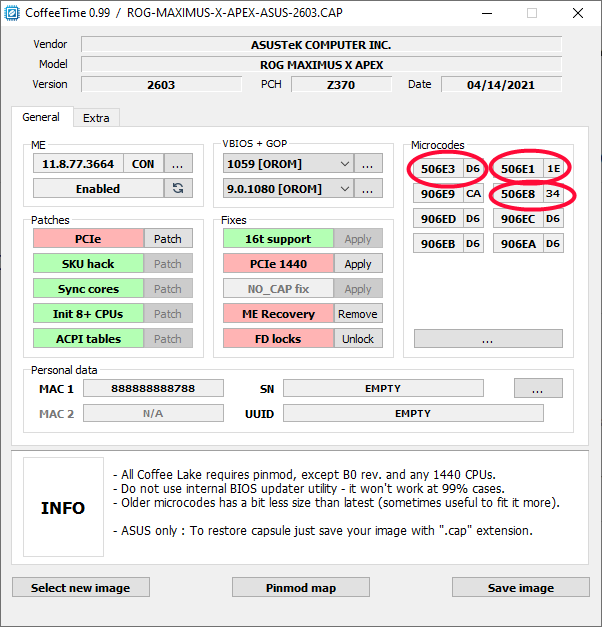Image resolution: width=602 pixels, height=627 pixels.
Task: Click the ME refresh arrows icon
Action: click(178, 188)
